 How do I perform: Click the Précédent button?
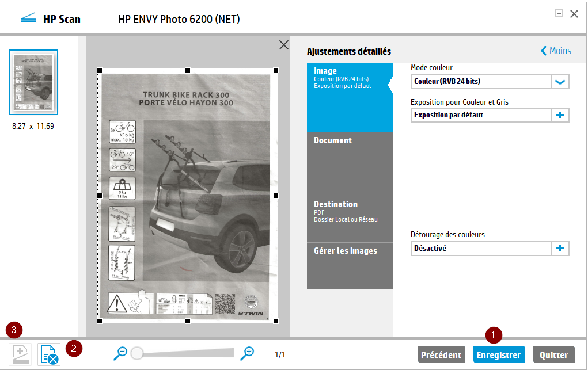pyautogui.click(x=441, y=354)
